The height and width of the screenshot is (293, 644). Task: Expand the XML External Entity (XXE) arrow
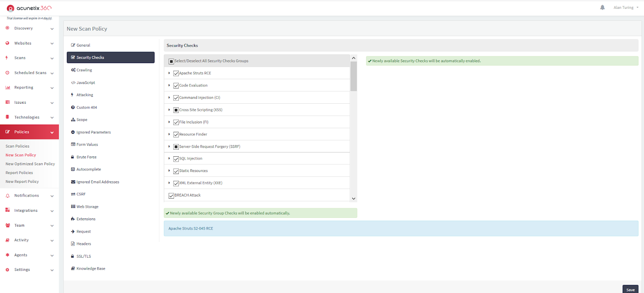[169, 183]
